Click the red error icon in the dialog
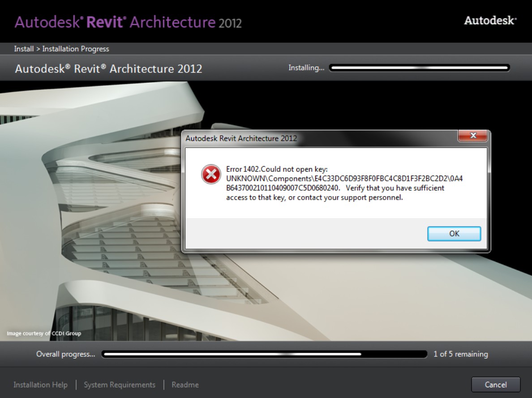Screen dimensions: 532x398 pos(211,174)
